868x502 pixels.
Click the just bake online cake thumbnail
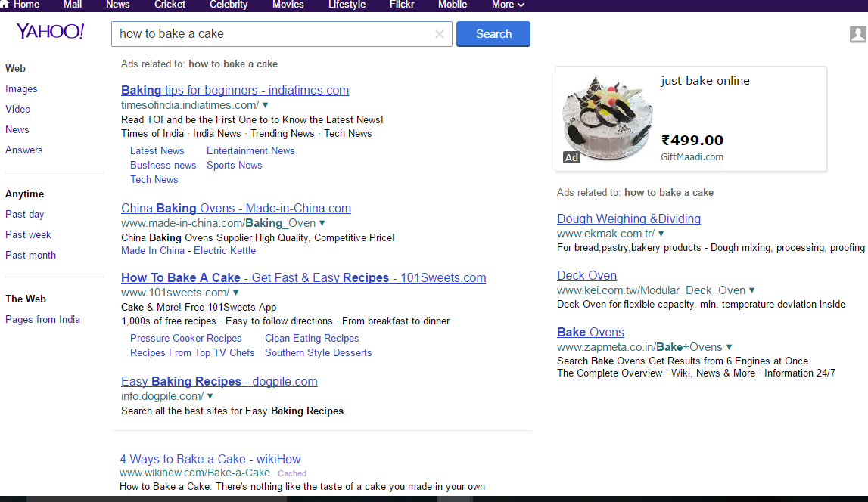click(605, 117)
